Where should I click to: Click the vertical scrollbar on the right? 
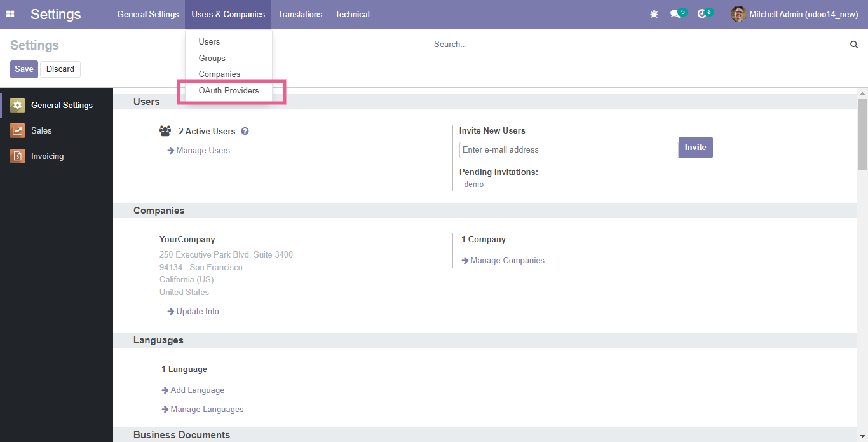point(862,135)
